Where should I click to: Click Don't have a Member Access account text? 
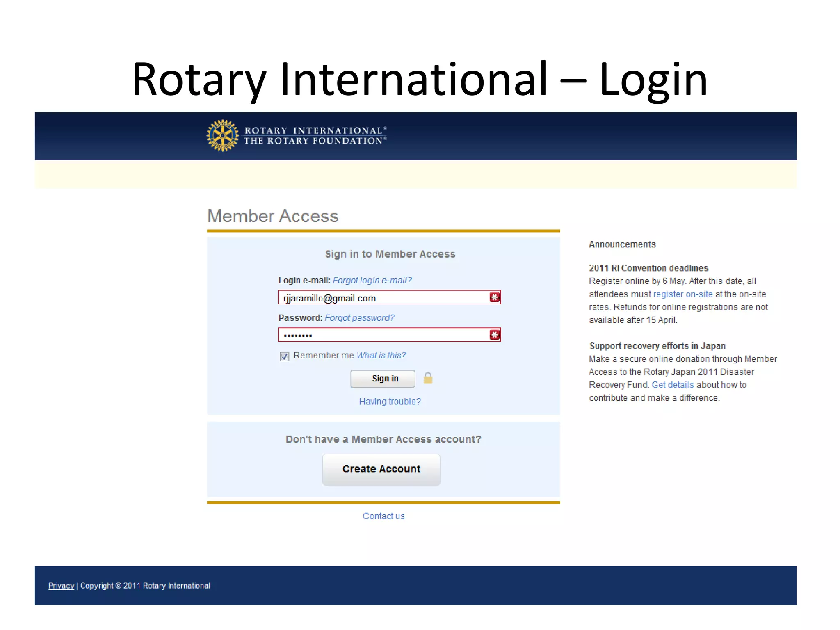tap(383, 439)
